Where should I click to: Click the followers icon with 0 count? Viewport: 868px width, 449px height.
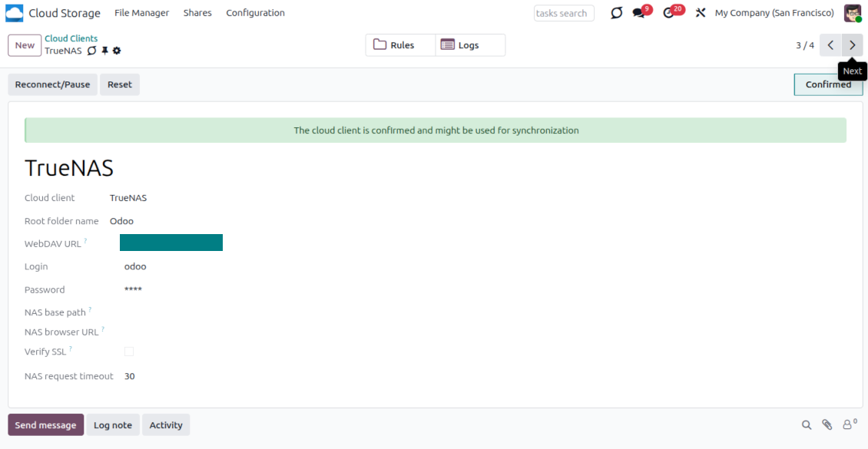point(849,424)
